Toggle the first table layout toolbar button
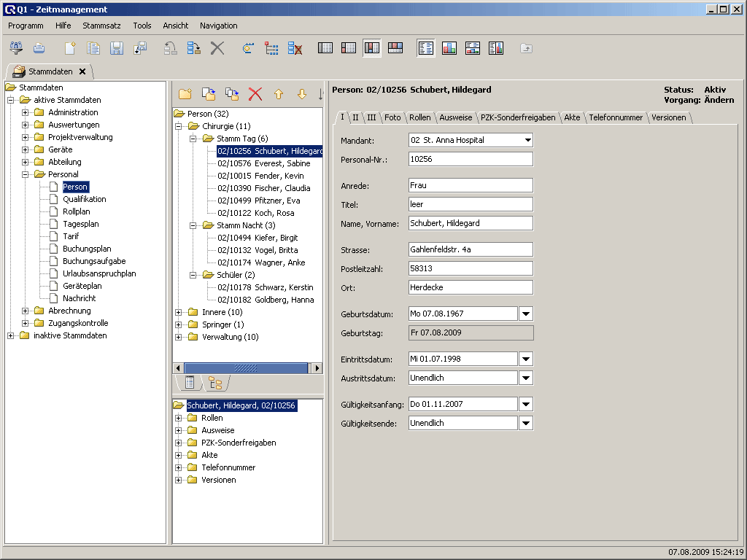The width and height of the screenshot is (747, 560). pyautogui.click(x=325, y=48)
